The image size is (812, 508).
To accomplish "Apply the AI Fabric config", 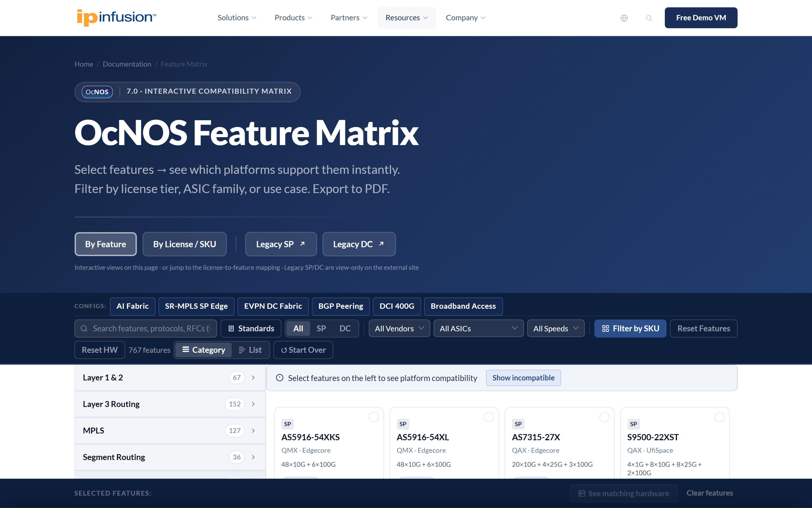I will pyautogui.click(x=133, y=306).
